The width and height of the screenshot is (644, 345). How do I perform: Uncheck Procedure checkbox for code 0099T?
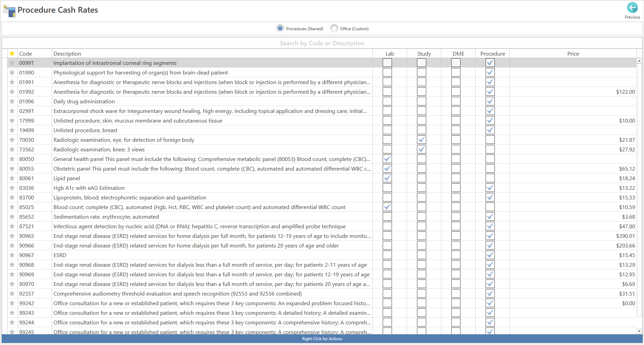coord(490,63)
